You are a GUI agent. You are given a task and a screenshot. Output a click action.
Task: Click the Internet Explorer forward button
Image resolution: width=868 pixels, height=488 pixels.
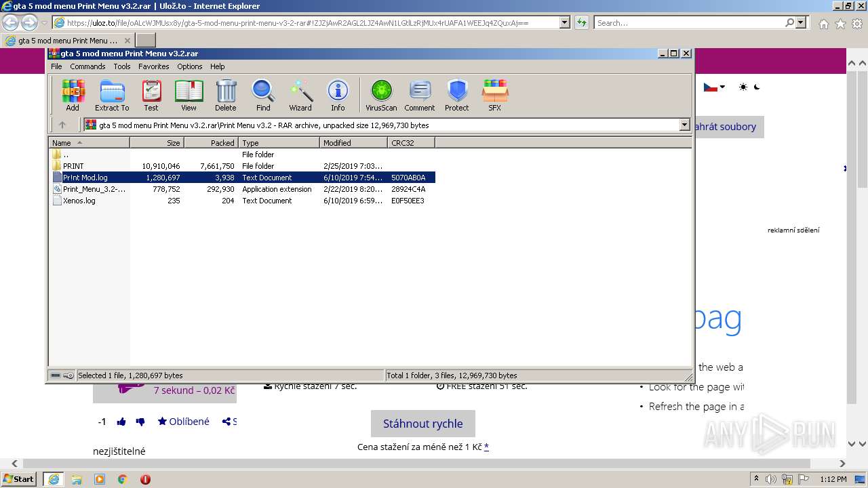pyautogui.click(x=29, y=22)
